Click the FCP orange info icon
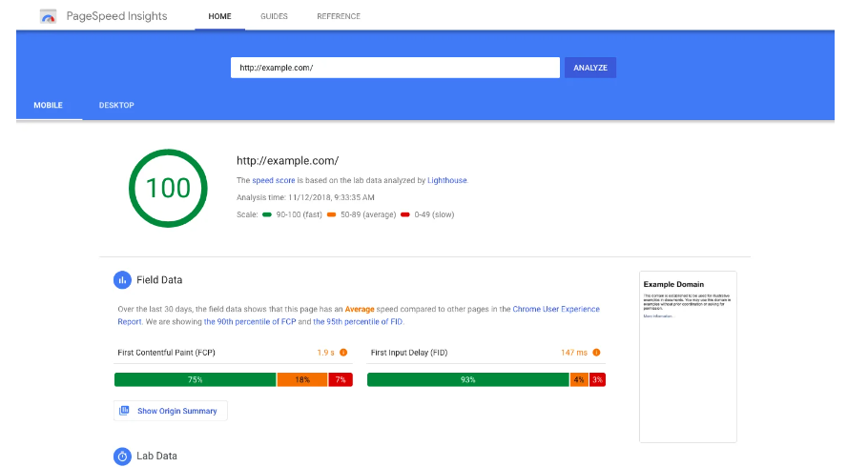 (343, 353)
